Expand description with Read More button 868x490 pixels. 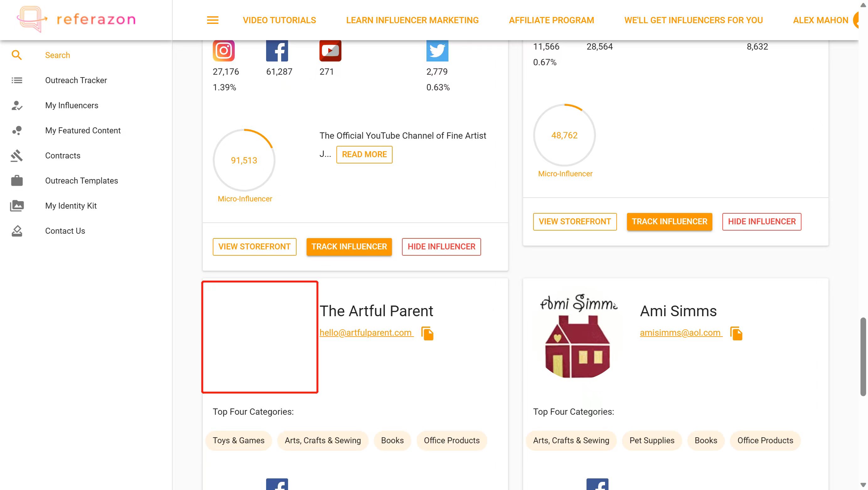click(x=364, y=155)
